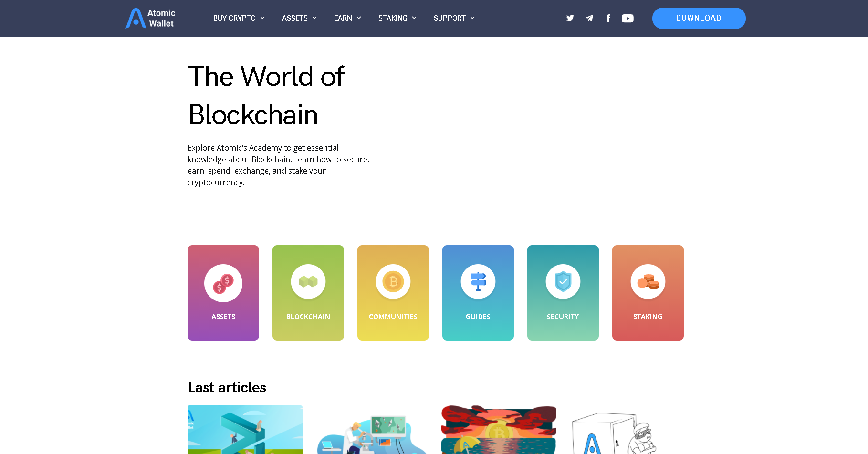Open the SUPPORT navigation menu
This screenshot has height=454, width=868.
[x=450, y=18]
